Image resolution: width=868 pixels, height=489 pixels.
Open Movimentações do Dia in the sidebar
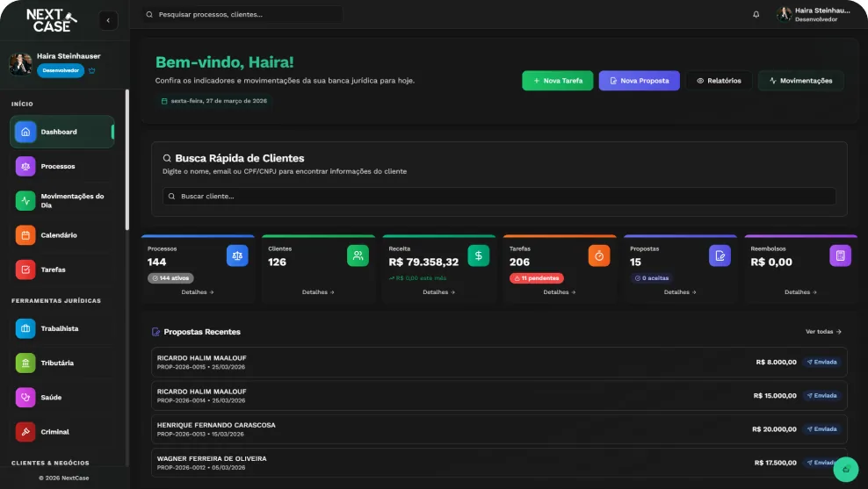click(x=62, y=201)
